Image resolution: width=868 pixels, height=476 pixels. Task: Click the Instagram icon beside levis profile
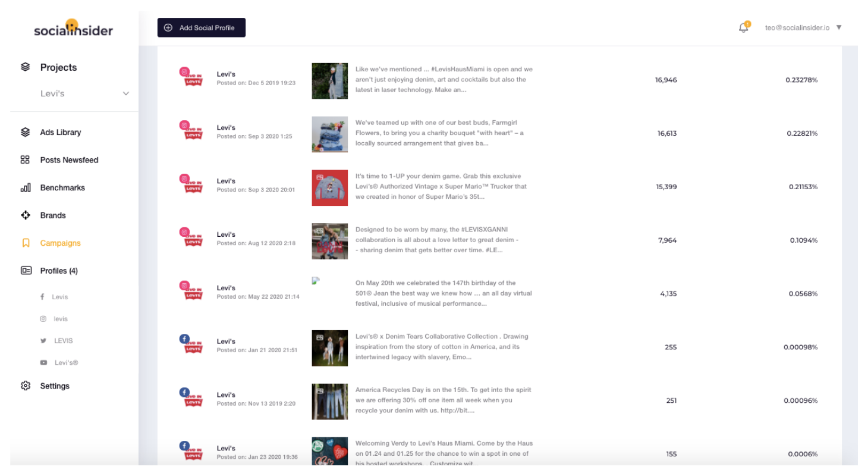point(43,319)
